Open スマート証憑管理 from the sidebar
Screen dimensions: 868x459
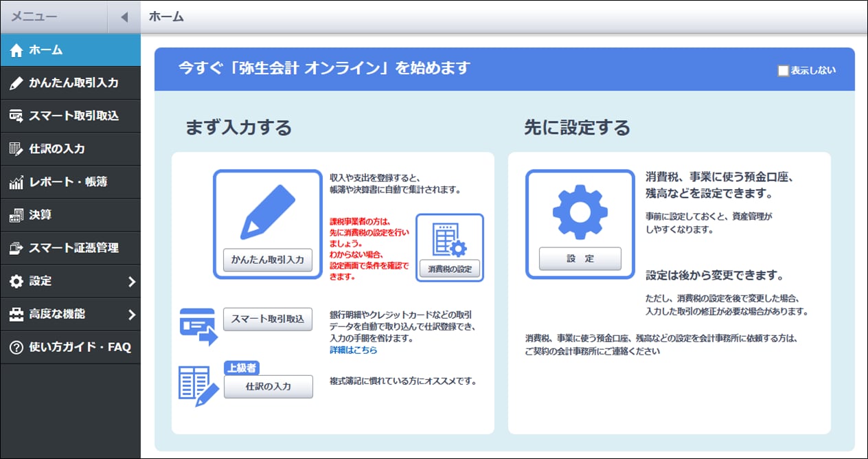click(x=73, y=248)
